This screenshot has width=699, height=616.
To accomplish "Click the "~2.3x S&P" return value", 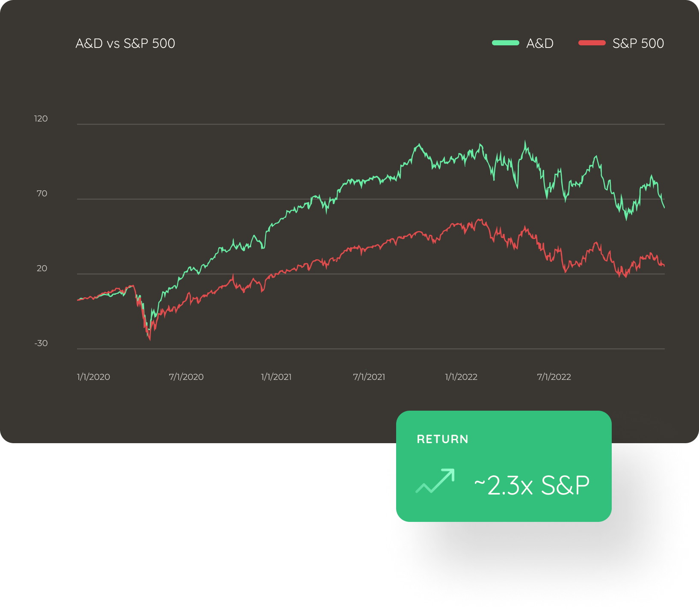I will pos(532,486).
